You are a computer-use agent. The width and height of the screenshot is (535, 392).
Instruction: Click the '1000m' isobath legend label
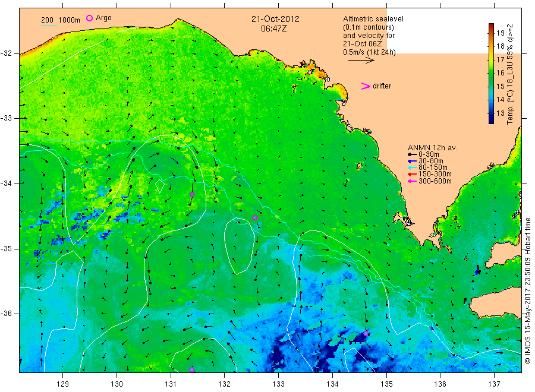click(x=70, y=20)
